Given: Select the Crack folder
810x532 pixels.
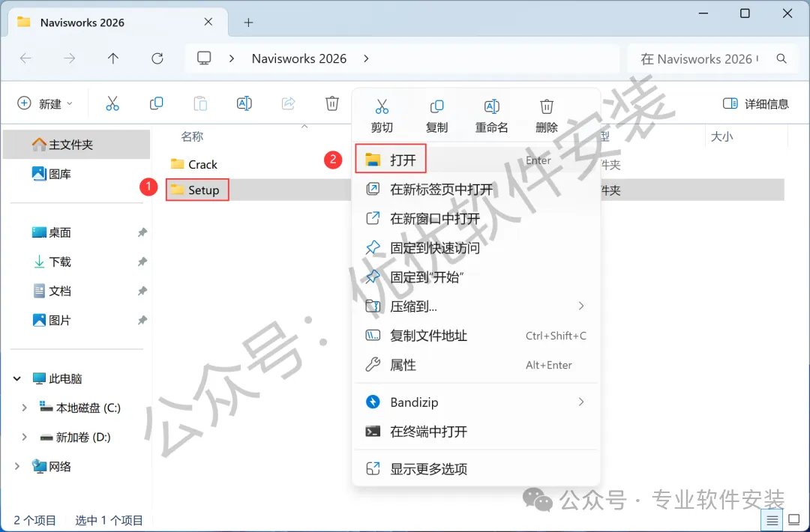Looking at the screenshot, I should point(193,164).
